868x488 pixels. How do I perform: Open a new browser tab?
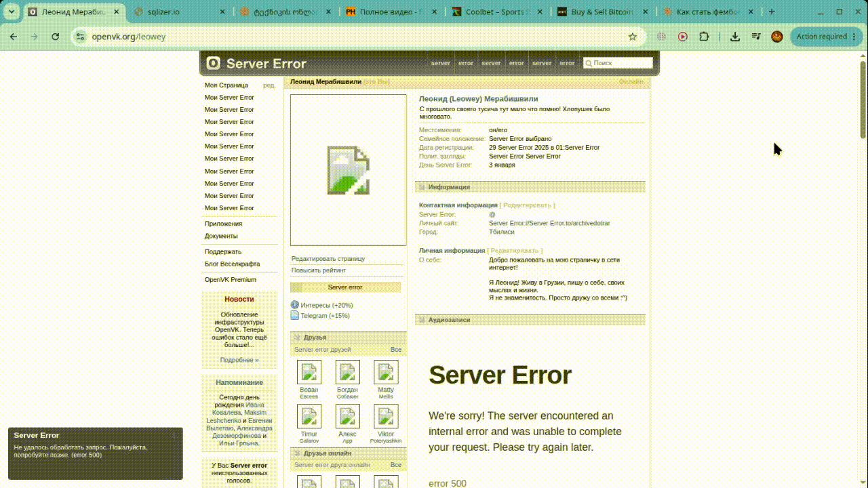pos(772,12)
